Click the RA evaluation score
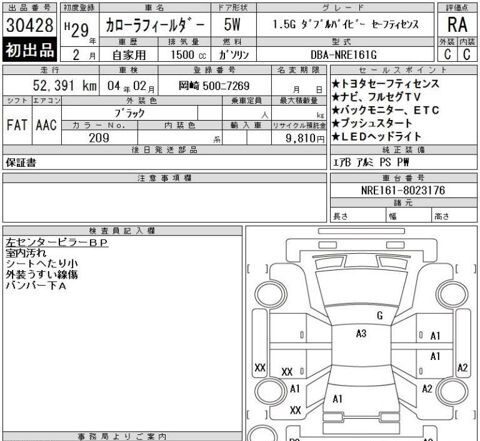Image resolution: width=480 pixels, height=441 pixels. [457, 25]
